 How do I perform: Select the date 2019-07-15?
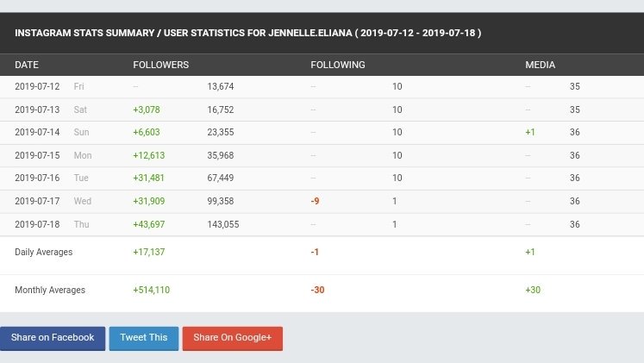(x=37, y=155)
